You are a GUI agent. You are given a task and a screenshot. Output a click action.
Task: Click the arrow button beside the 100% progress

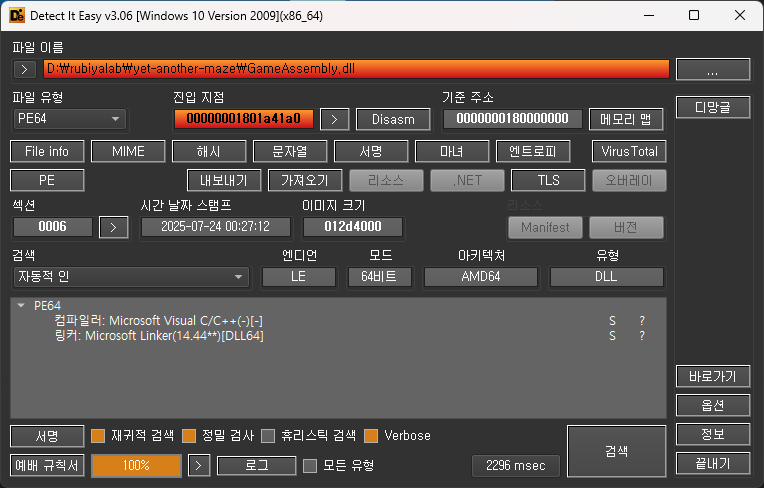click(x=199, y=466)
